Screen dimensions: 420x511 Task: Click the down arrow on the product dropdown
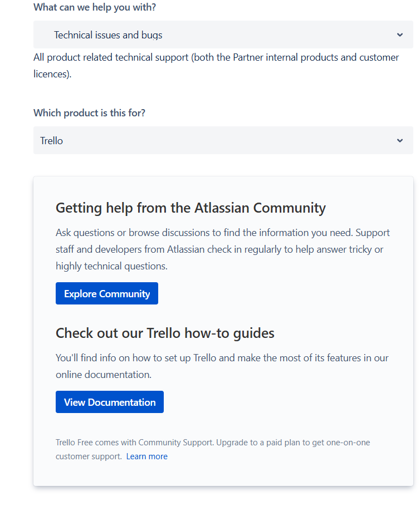click(399, 140)
